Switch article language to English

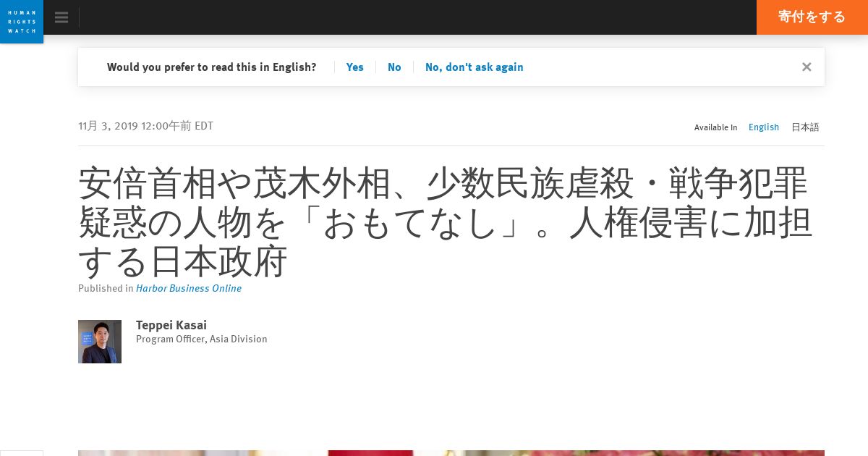[764, 127]
